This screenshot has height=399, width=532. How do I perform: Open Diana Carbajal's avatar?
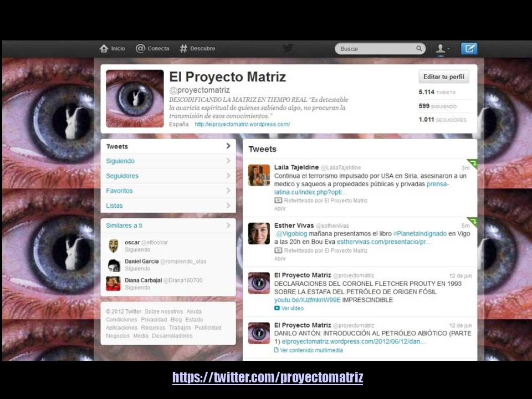click(114, 284)
